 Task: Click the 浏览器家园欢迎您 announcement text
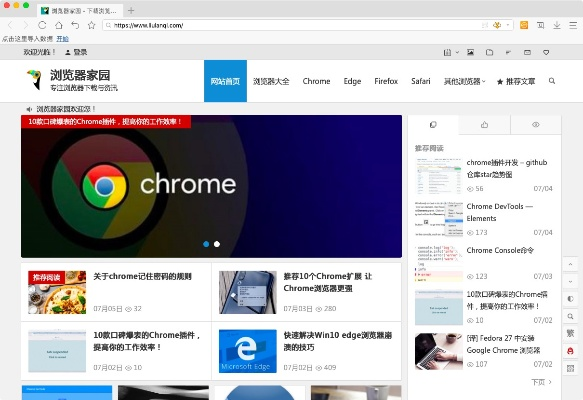(x=66, y=109)
